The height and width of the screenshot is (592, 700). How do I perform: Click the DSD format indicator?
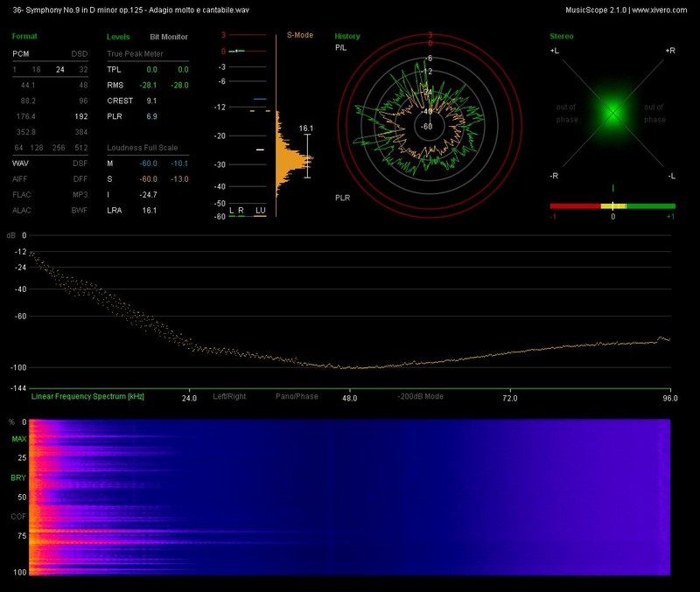[x=80, y=54]
